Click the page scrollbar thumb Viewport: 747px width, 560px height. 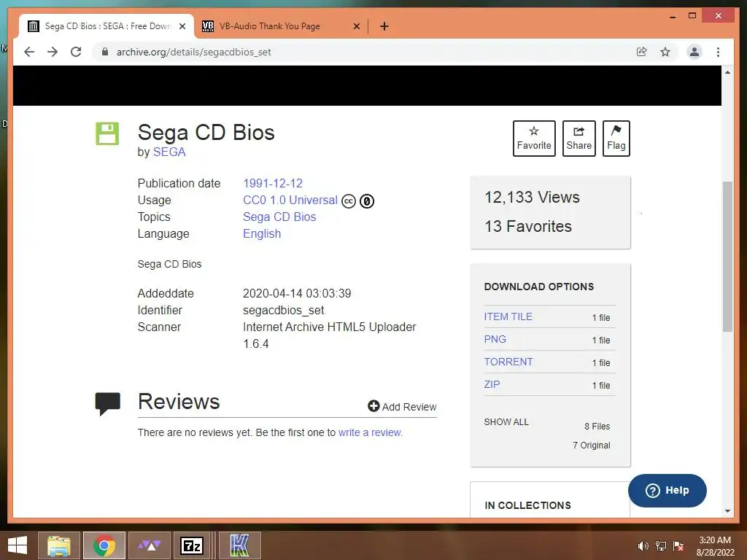point(727,256)
